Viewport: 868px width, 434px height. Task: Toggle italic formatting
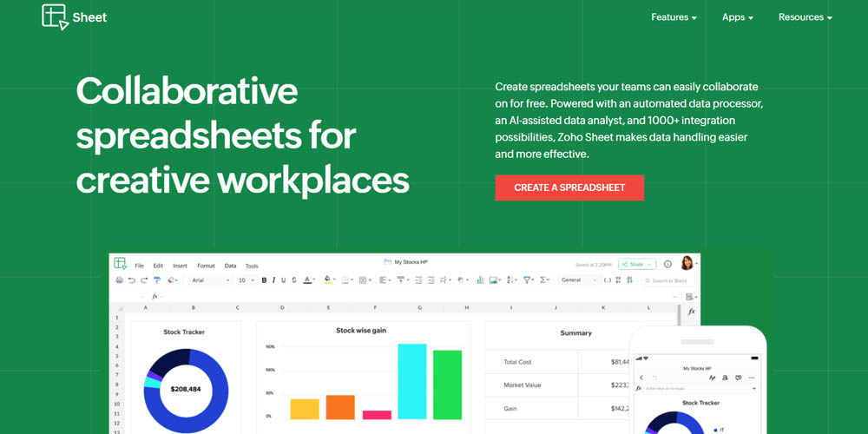coord(273,280)
